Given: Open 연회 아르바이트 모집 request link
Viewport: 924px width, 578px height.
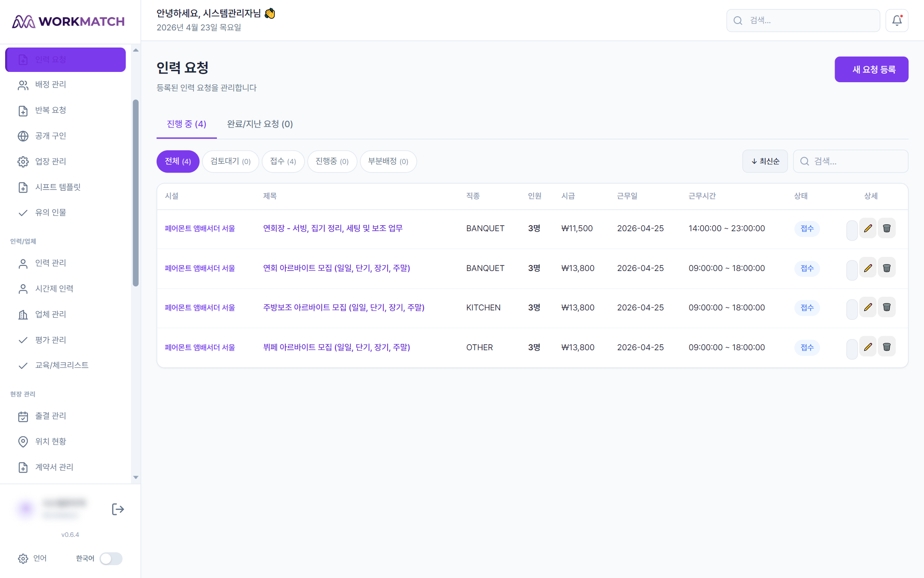Looking at the screenshot, I should click(x=337, y=268).
